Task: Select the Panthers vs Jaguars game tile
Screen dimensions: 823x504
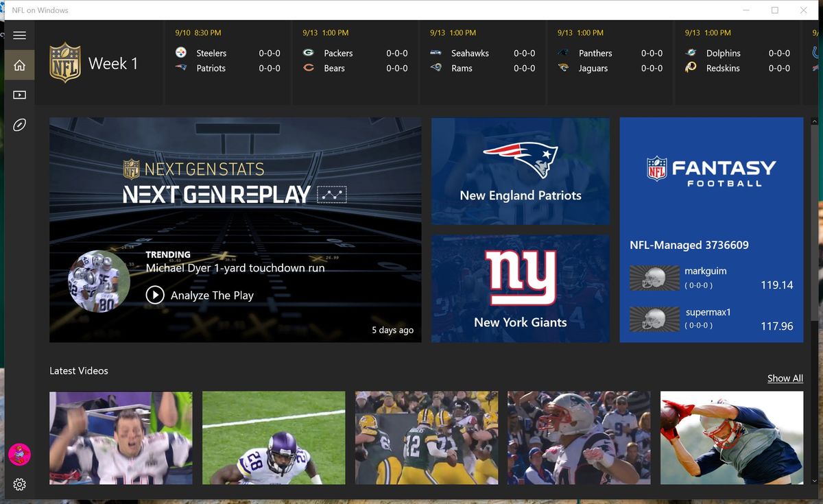Action: coord(609,60)
